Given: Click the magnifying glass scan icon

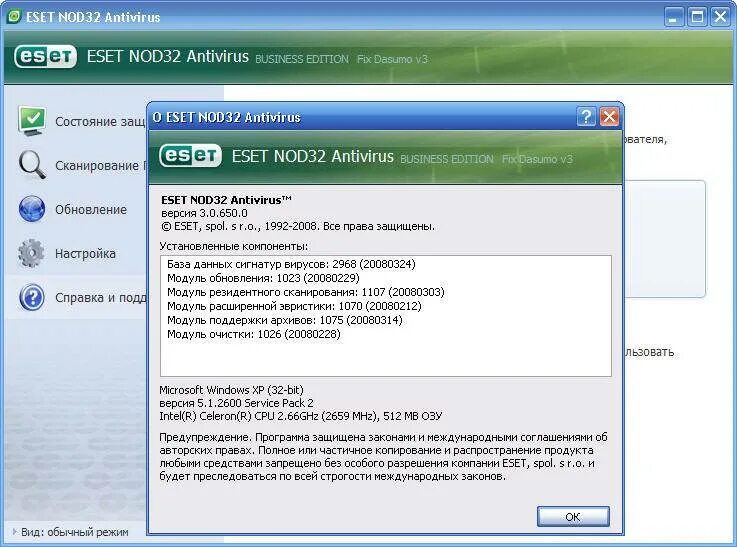Looking at the screenshot, I should coord(32,165).
